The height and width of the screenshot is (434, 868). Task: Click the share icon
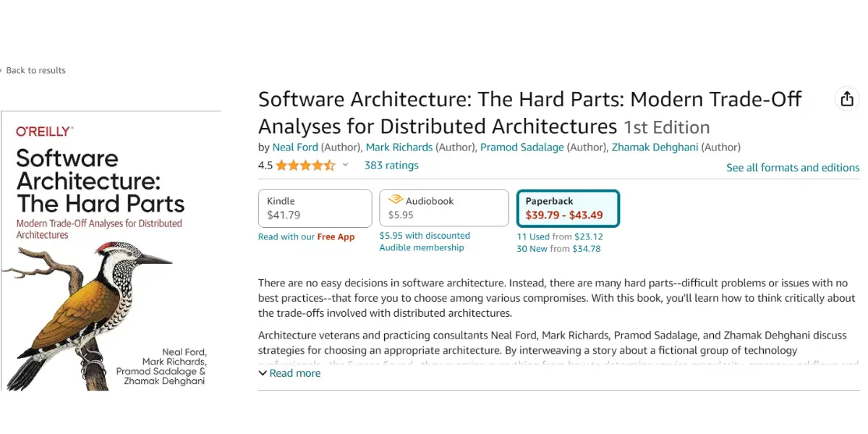click(846, 98)
